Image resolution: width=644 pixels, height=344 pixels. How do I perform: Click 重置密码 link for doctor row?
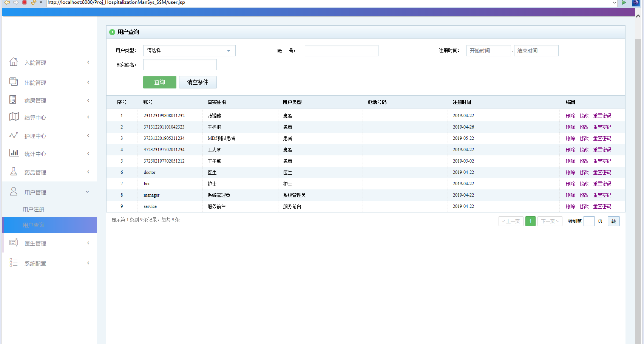point(602,172)
